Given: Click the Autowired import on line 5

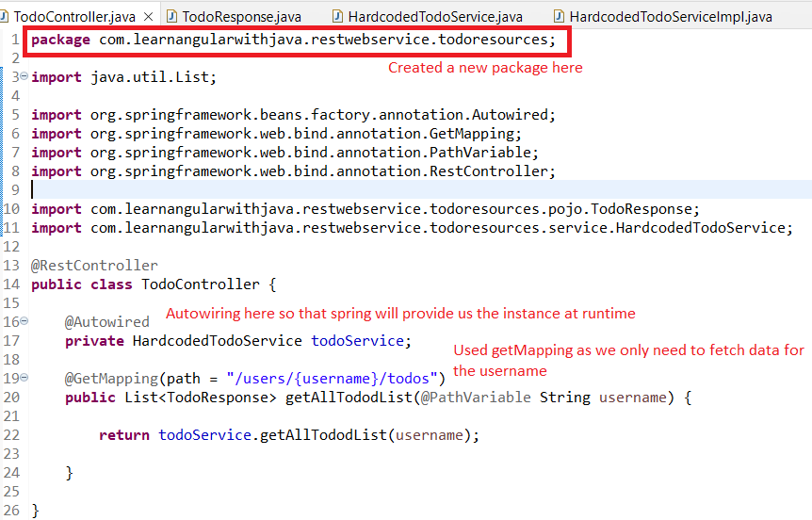Looking at the screenshot, I should coord(293,115).
